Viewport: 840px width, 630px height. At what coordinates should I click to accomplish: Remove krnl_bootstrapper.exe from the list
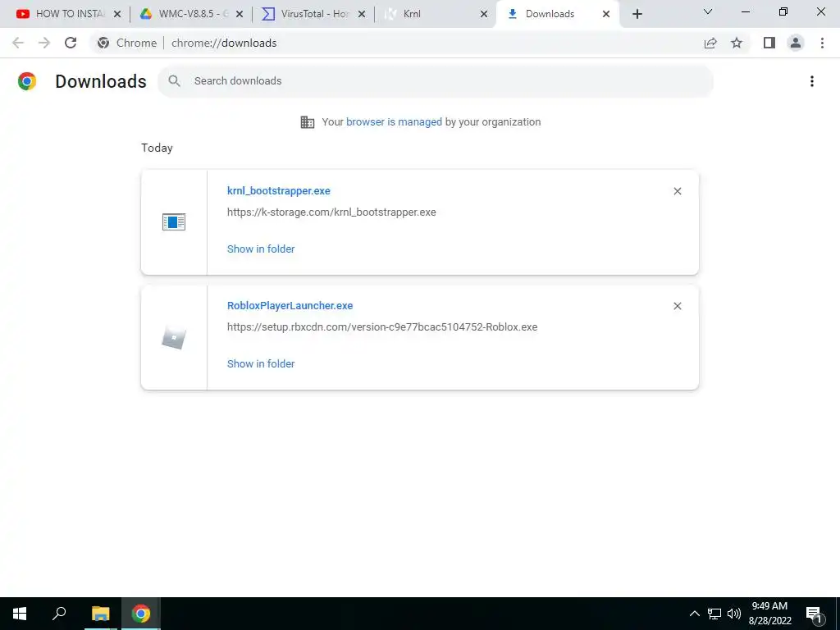(x=677, y=191)
